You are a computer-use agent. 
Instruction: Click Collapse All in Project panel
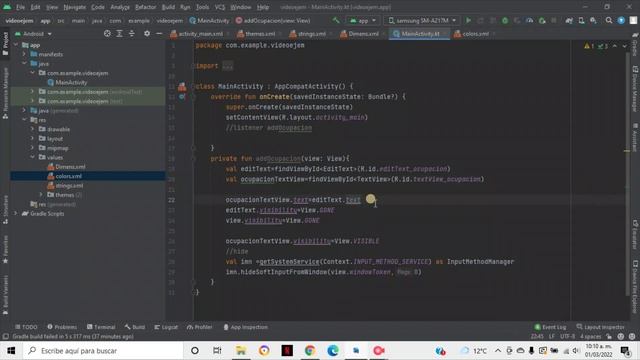coord(132,33)
